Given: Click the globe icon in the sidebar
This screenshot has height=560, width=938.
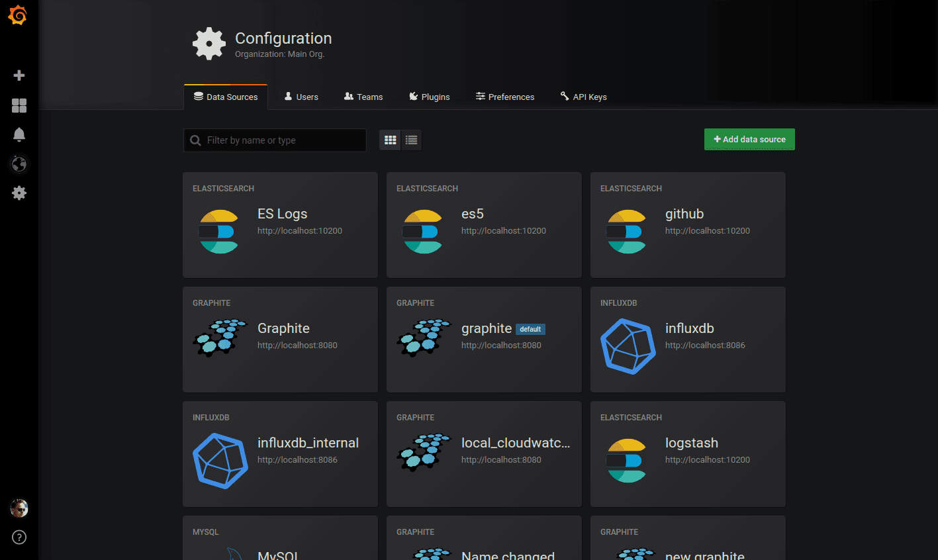Looking at the screenshot, I should pyautogui.click(x=19, y=164).
